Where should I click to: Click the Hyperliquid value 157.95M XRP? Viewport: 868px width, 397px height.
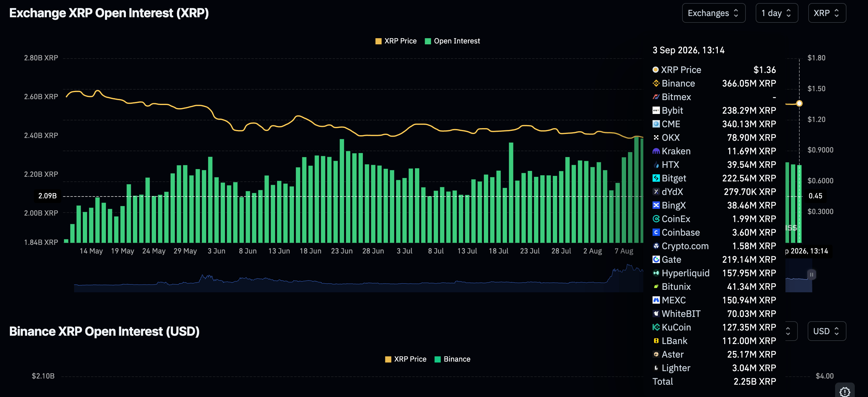[749, 273]
